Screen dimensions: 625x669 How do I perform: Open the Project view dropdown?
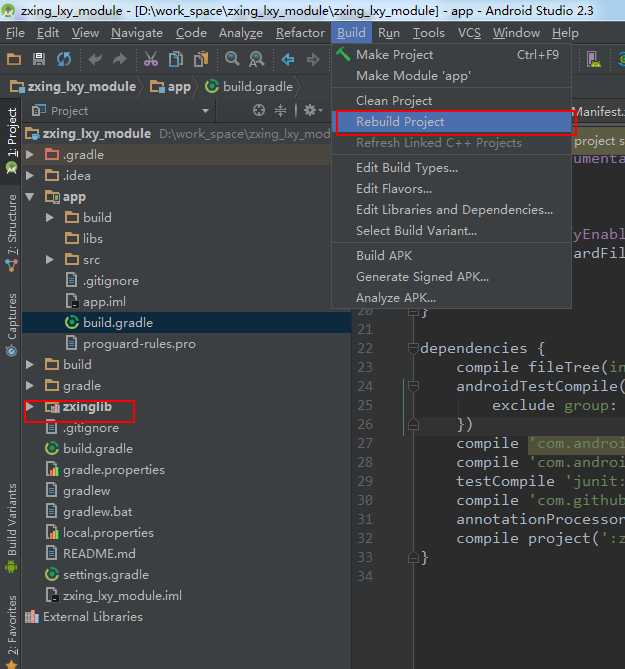[205, 111]
